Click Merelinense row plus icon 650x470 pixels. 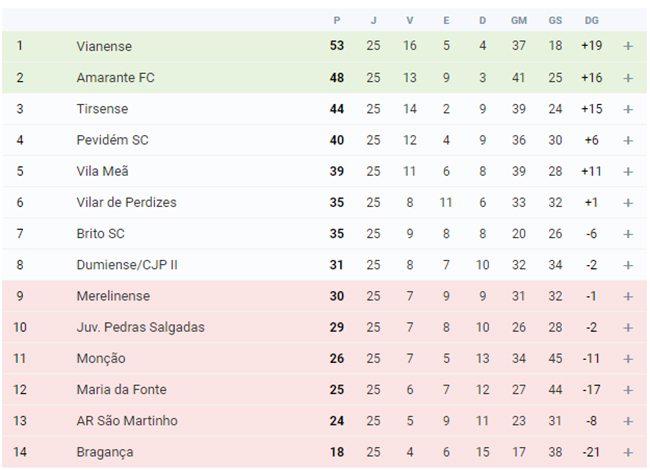628,296
